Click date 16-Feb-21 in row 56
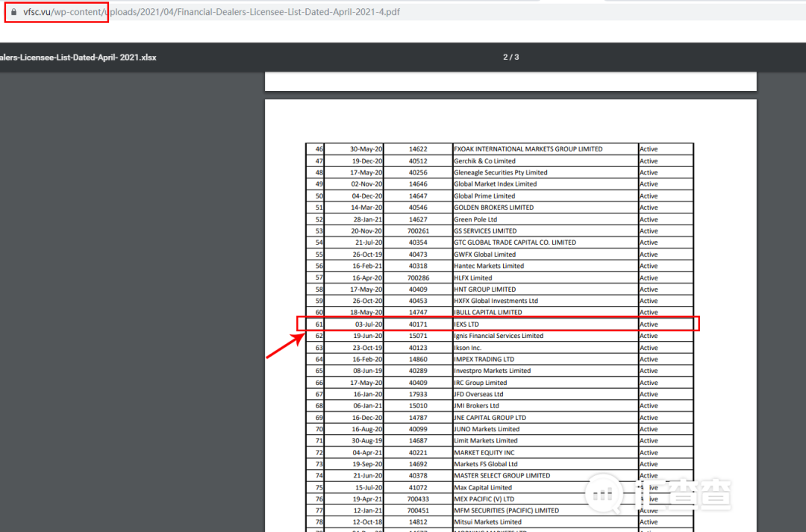The height and width of the screenshot is (532, 806). [367, 266]
